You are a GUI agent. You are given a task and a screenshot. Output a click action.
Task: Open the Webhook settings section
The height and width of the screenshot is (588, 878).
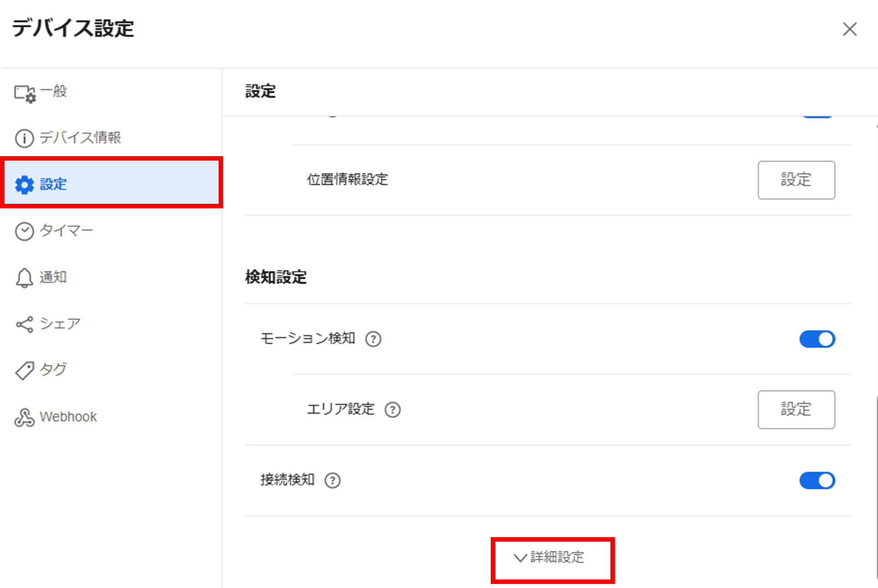click(67, 417)
